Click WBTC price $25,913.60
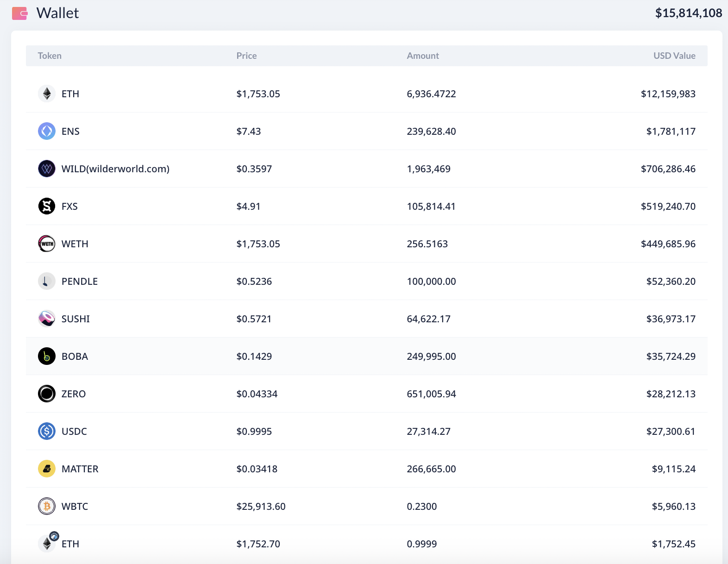This screenshot has height=564, width=728. click(261, 507)
